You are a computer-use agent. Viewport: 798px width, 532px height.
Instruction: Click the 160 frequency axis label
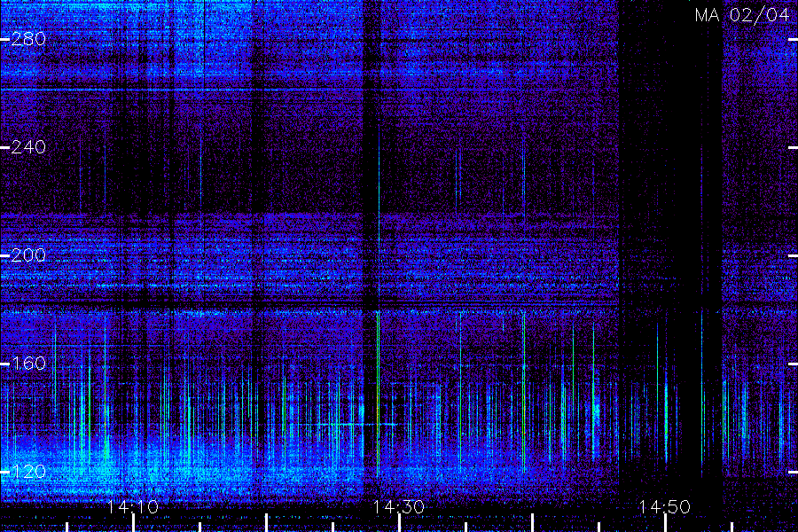click(x=28, y=364)
